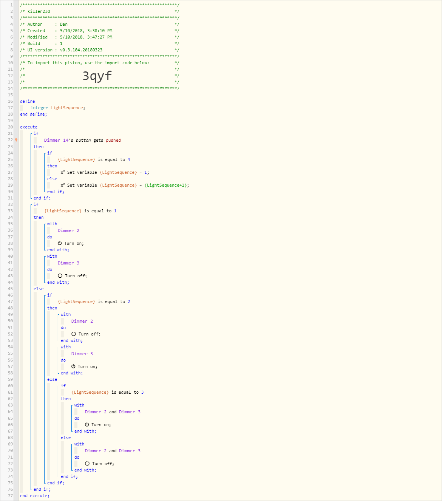Screen dimensions: 445x504
Task: Click the 'with' keyword on line 35
Action: click(52, 224)
